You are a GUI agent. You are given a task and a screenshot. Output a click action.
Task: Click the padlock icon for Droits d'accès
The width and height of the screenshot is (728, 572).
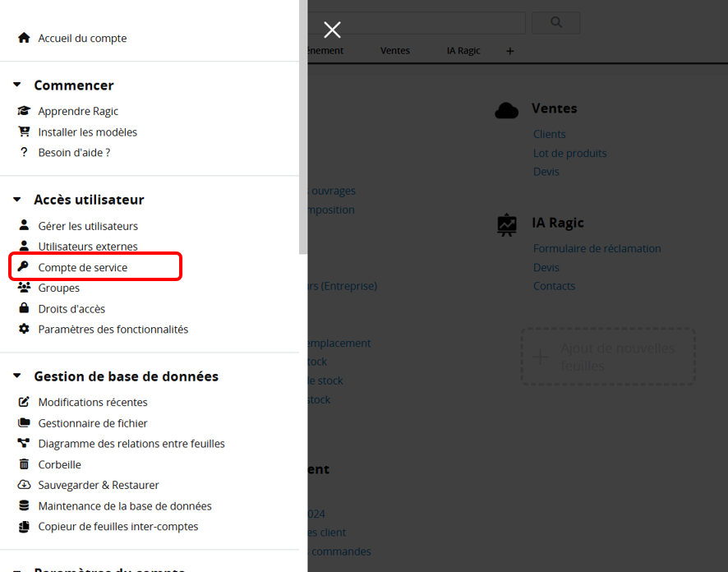[x=24, y=309]
